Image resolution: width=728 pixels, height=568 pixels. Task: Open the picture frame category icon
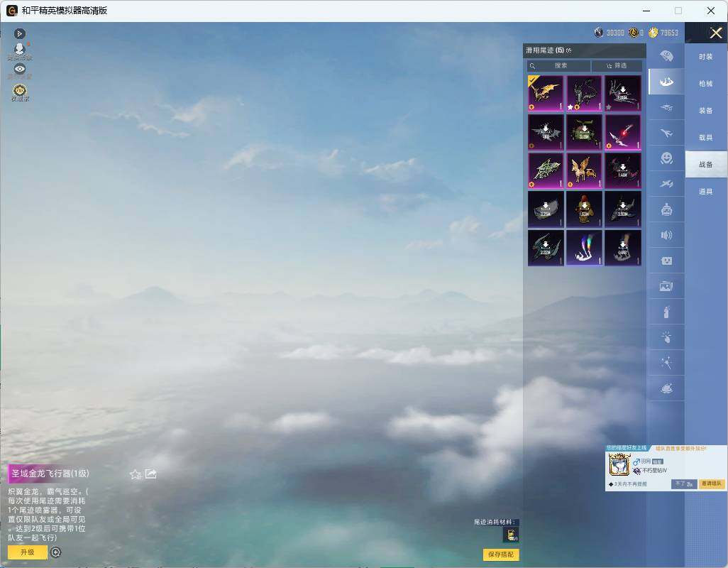coord(666,286)
